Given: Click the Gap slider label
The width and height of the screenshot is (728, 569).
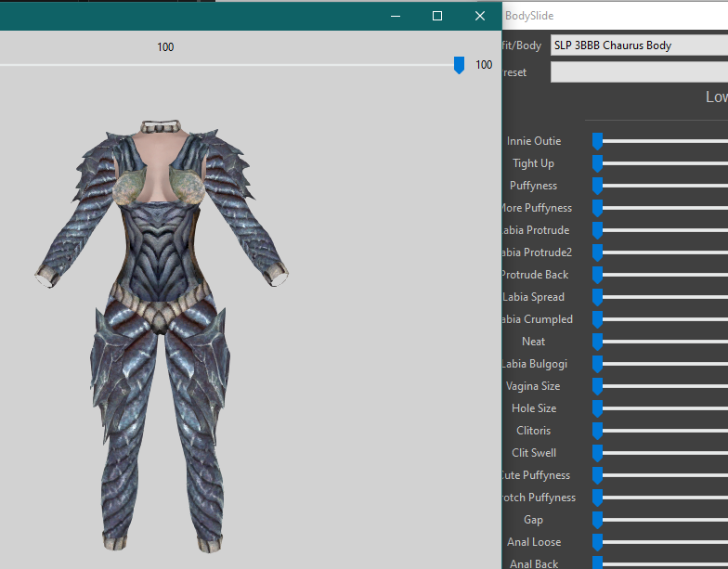Looking at the screenshot, I should [533, 520].
